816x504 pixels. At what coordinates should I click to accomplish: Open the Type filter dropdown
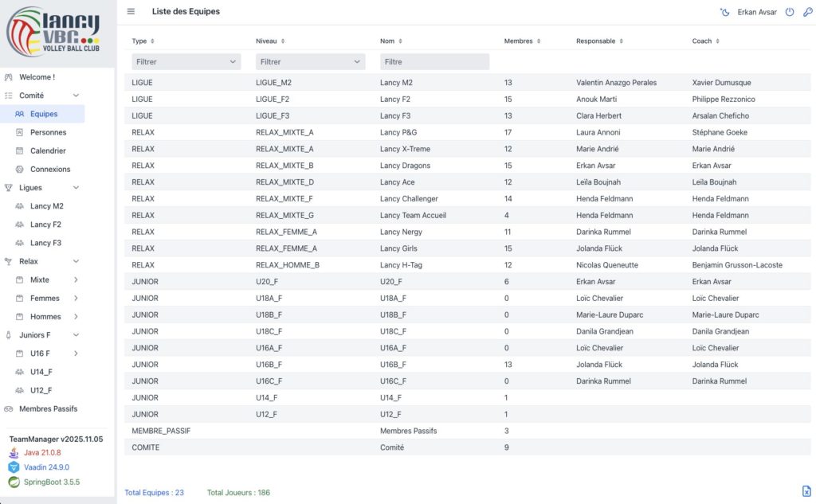pyautogui.click(x=186, y=61)
